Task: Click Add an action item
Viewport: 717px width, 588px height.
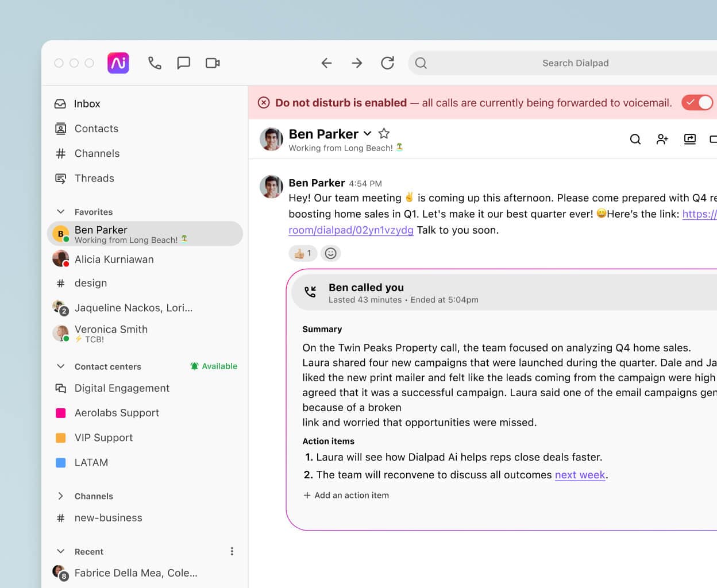Action: pyautogui.click(x=346, y=495)
